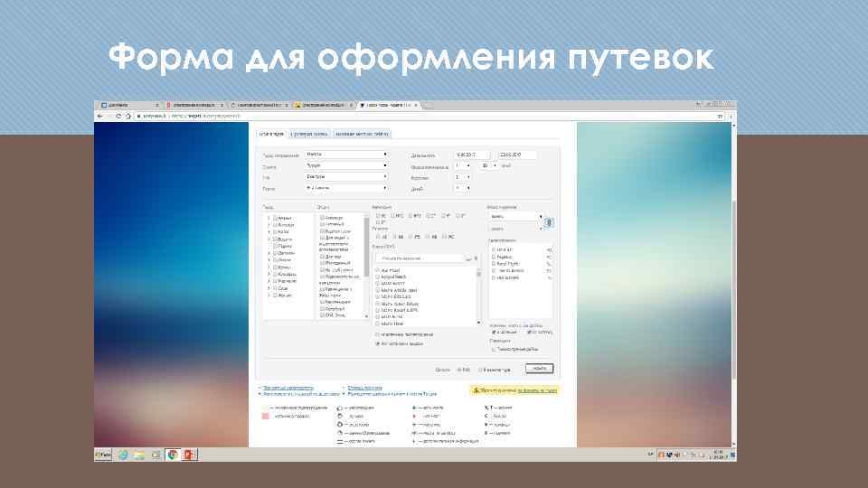Close the active browser tab
This screenshot has width=868, height=488.
pyautogui.click(x=416, y=105)
